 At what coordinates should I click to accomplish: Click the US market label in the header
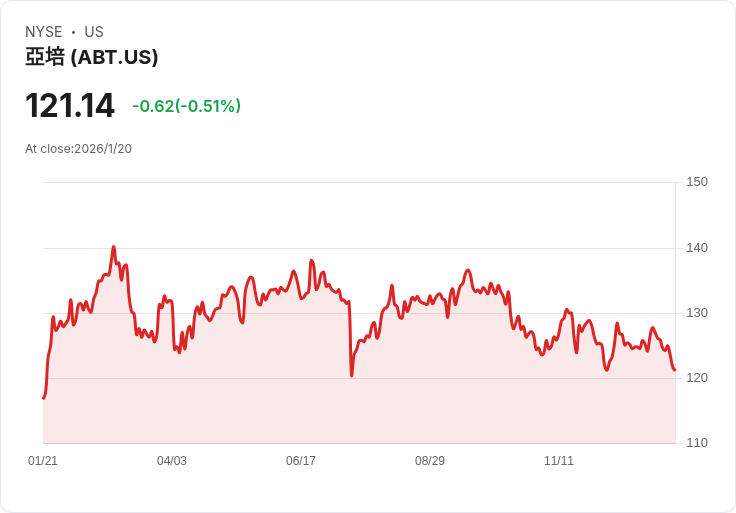pos(94,32)
